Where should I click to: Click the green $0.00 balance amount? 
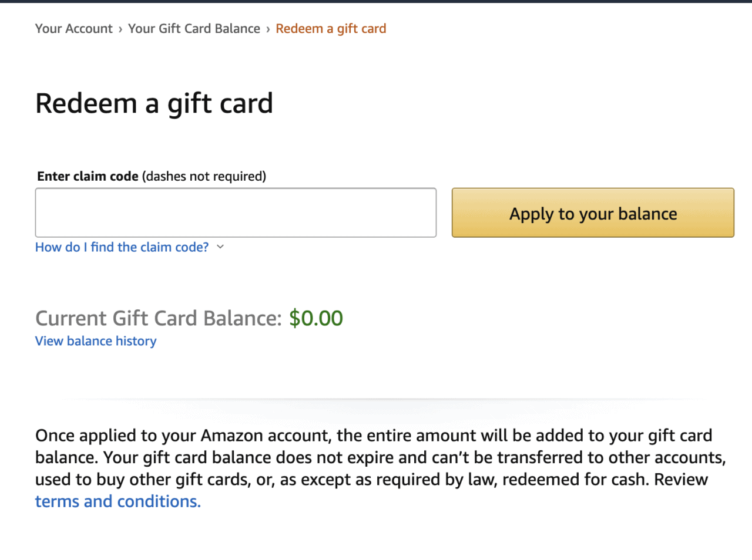pos(315,318)
